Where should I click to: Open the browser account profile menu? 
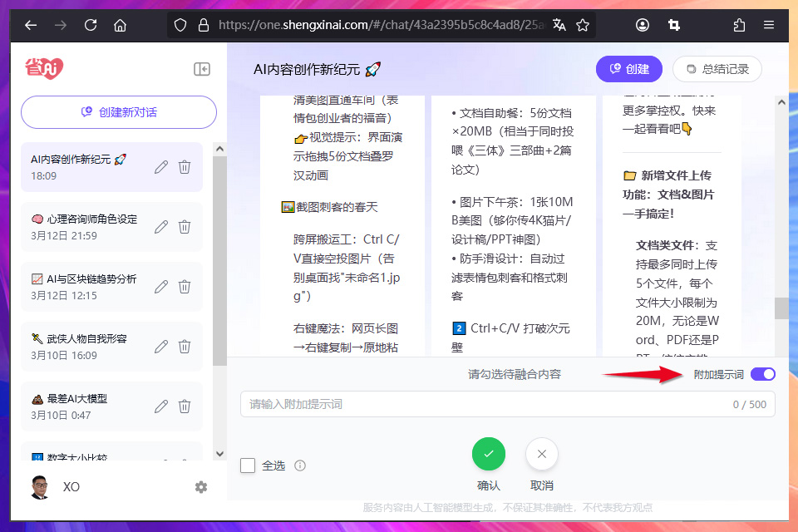click(x=643, y=25)
